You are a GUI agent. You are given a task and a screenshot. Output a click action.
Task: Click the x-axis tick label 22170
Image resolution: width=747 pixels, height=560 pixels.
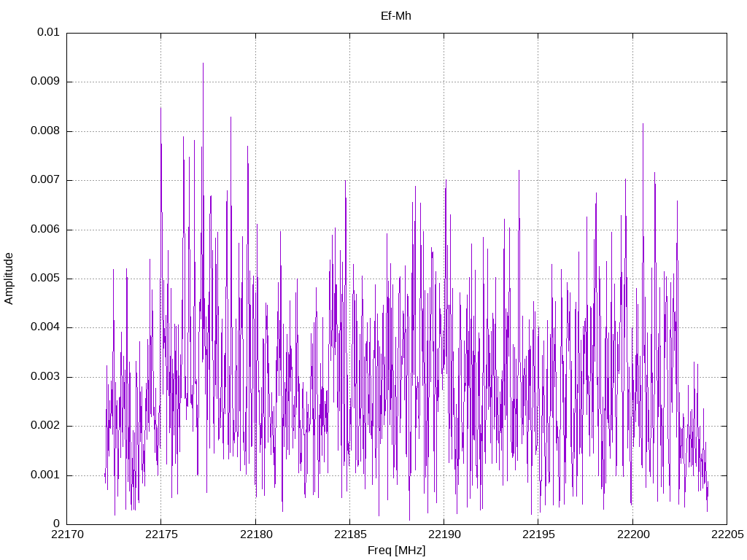[67, 534]
